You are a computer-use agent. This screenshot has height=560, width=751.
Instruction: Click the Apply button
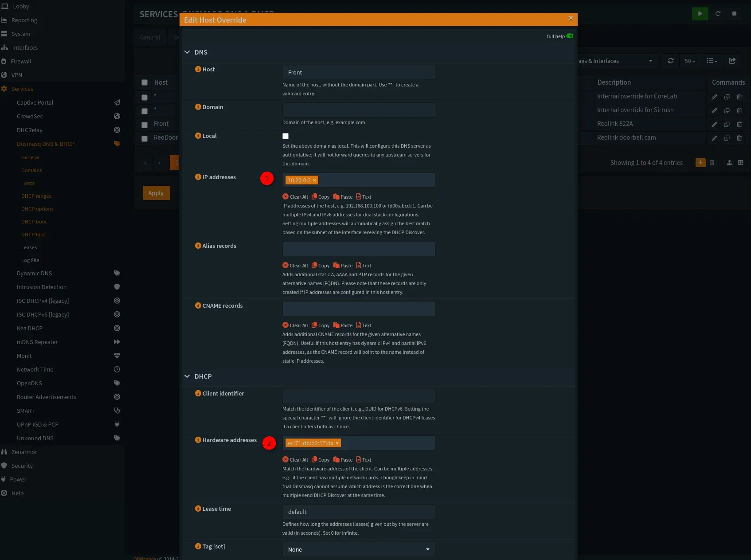tap(156, 193)
